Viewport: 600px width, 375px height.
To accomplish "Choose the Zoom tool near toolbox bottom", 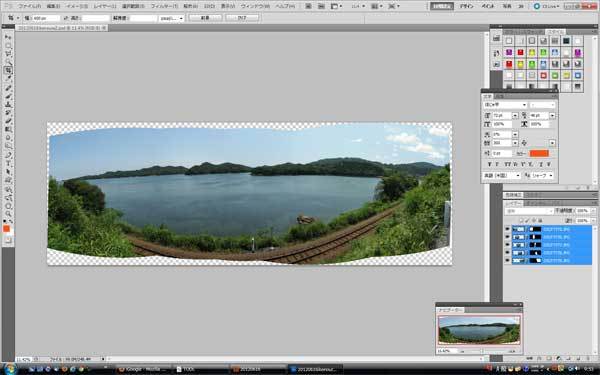I will [x=8, y=214].
